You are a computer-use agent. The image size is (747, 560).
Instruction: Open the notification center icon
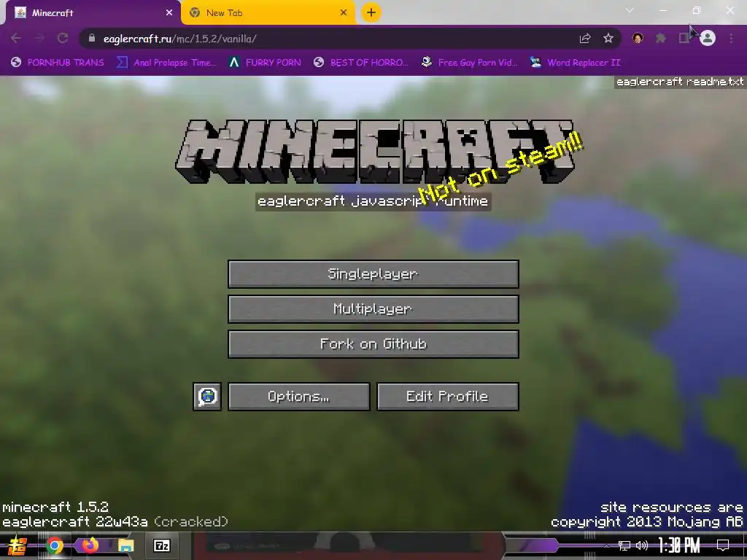723,545
